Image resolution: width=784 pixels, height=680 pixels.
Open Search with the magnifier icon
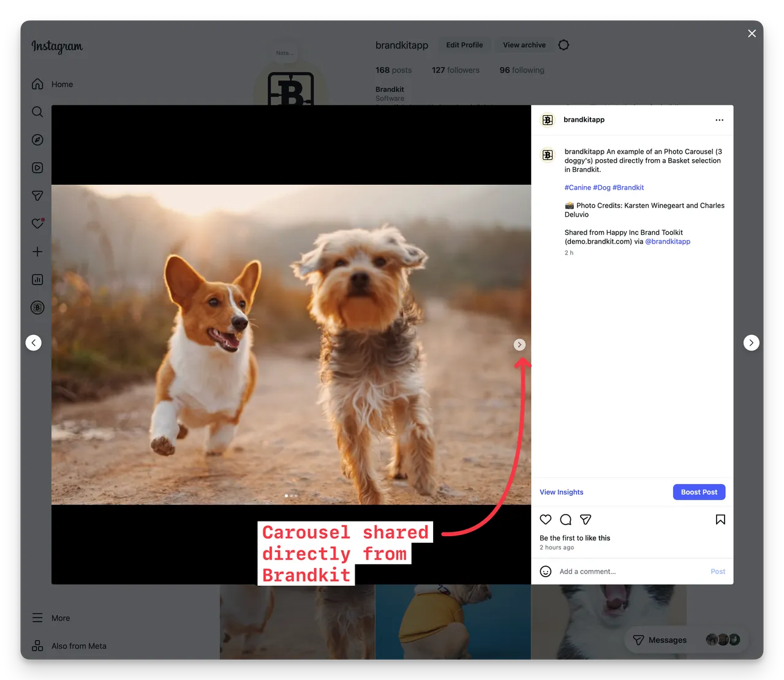point(37,112)
